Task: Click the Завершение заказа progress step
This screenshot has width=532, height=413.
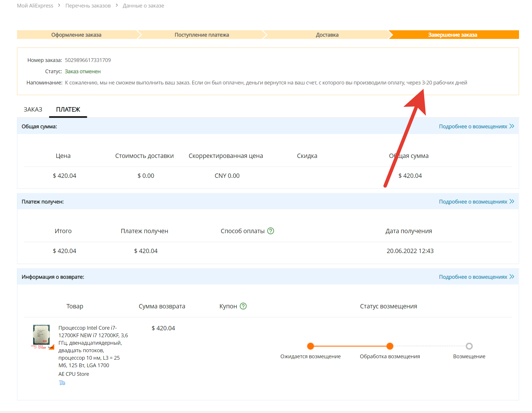Action: pyautogui.click(x=452, y=35)
